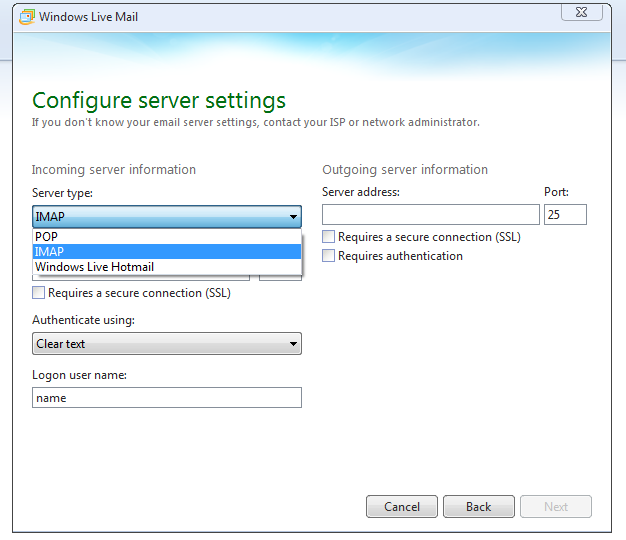
Task: Click the outgoing Port field showing 25
Action: click(565, 215)
